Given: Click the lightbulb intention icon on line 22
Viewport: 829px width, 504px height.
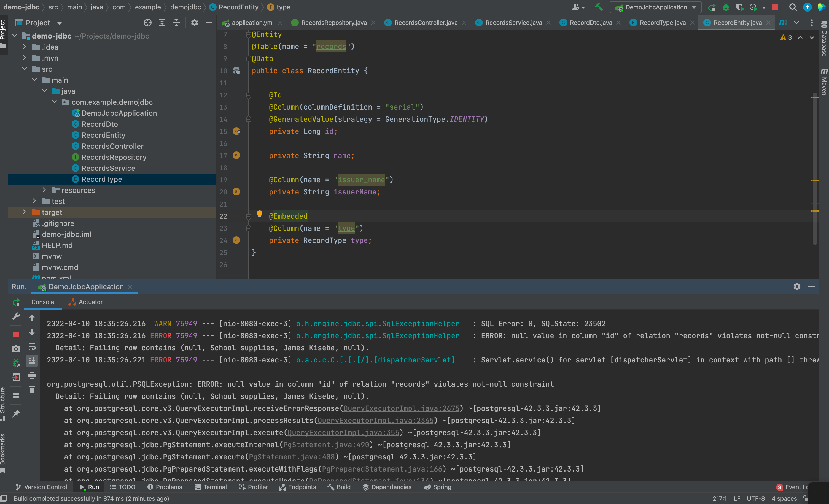Looking at the screenshot, I should [x=259, y=214].
